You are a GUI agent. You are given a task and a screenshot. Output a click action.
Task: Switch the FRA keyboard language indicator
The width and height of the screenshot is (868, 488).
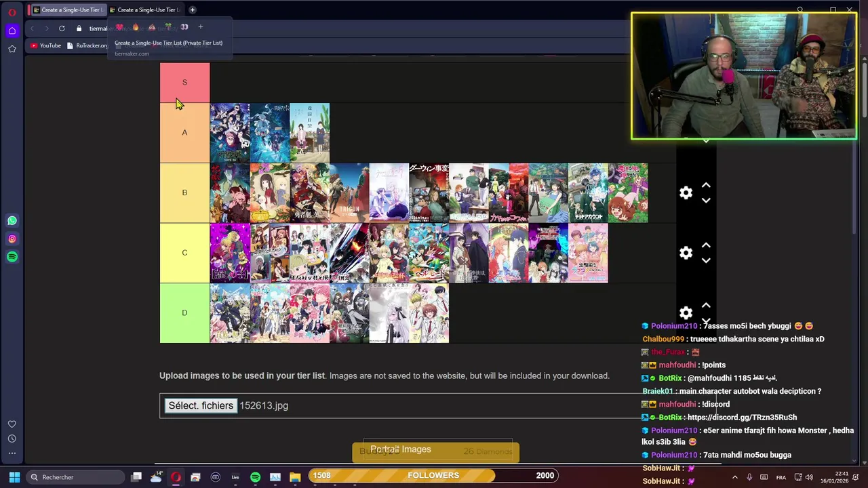click(x=781, y=477)
